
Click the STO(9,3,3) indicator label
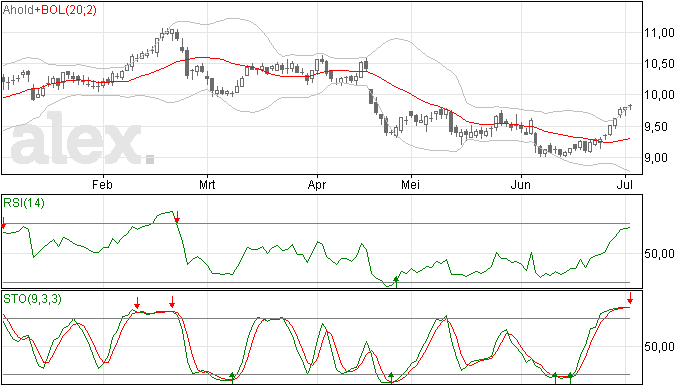(x=32, y=299)
